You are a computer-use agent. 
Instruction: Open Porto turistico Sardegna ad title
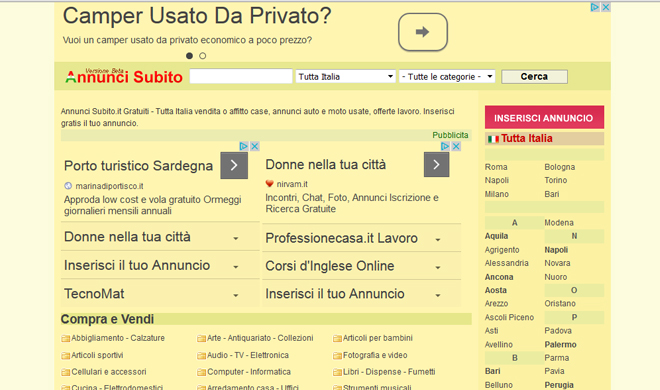coord(138,166)
